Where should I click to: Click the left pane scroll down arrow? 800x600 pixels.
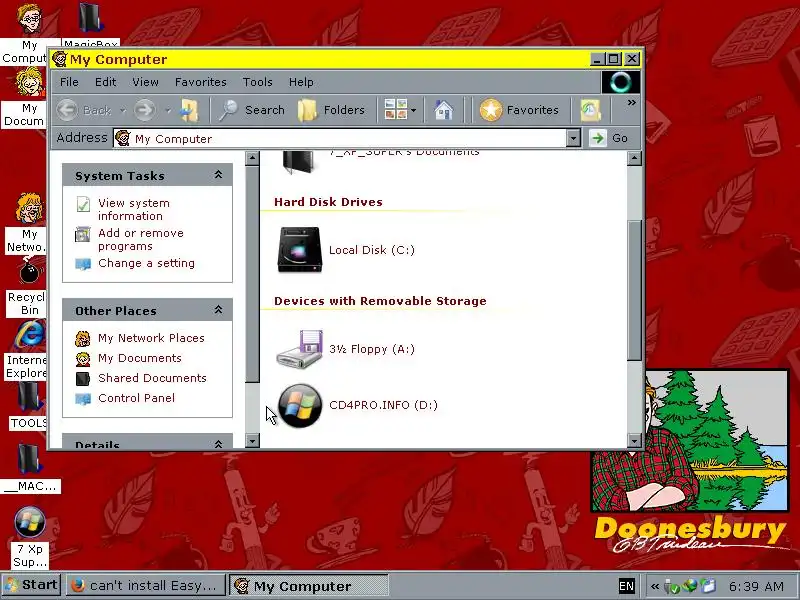click(252, 441)
